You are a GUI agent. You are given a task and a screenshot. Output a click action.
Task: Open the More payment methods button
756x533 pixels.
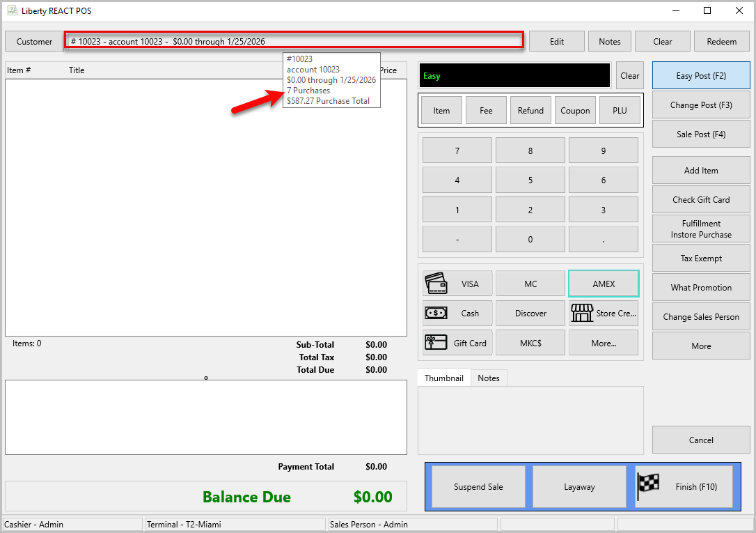click(x=604, y=343)
